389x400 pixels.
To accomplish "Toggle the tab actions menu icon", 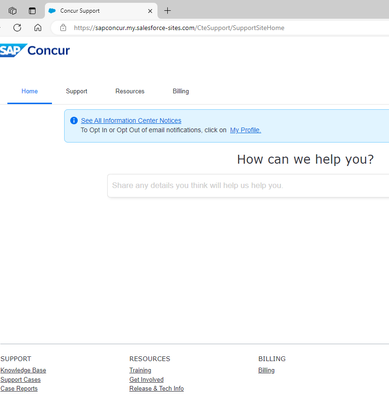I will point(32,11).
